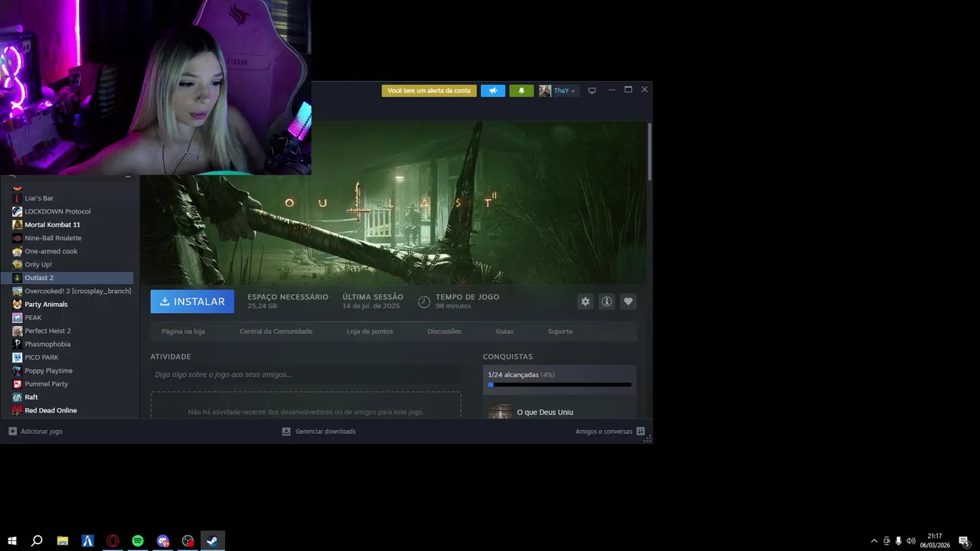
Task: Add Outlast 2 to favorites heart
Action: [628, 302]
